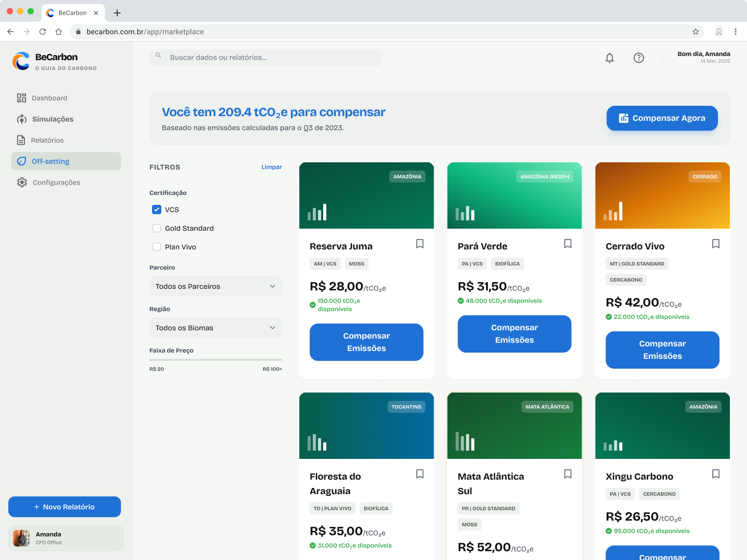Clear filters with the Limpar link
The image size is (747, 560).
(x=271, y=167)
